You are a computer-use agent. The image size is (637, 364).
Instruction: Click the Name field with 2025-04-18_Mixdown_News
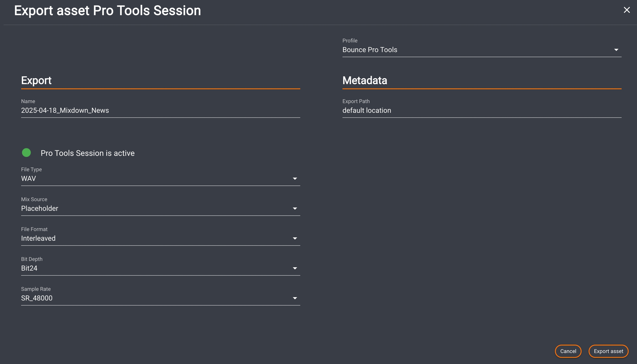(x=160, y=111)
